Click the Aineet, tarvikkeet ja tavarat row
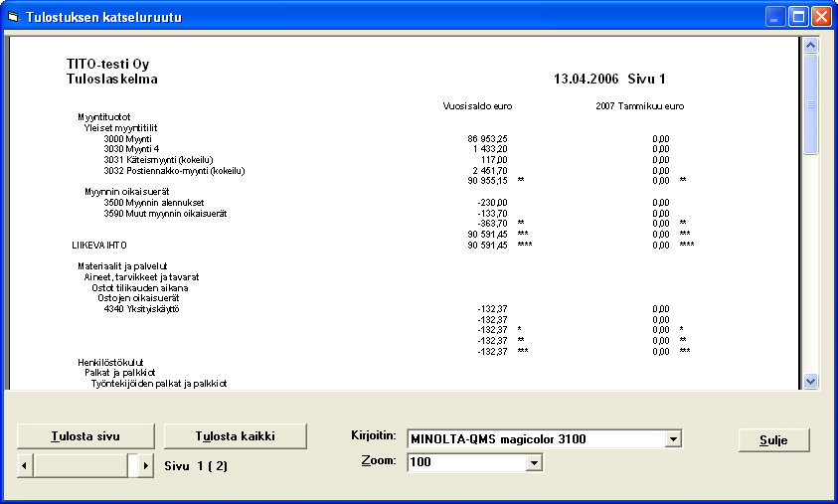This screenshot has width=838, height=504. point(141,277)
